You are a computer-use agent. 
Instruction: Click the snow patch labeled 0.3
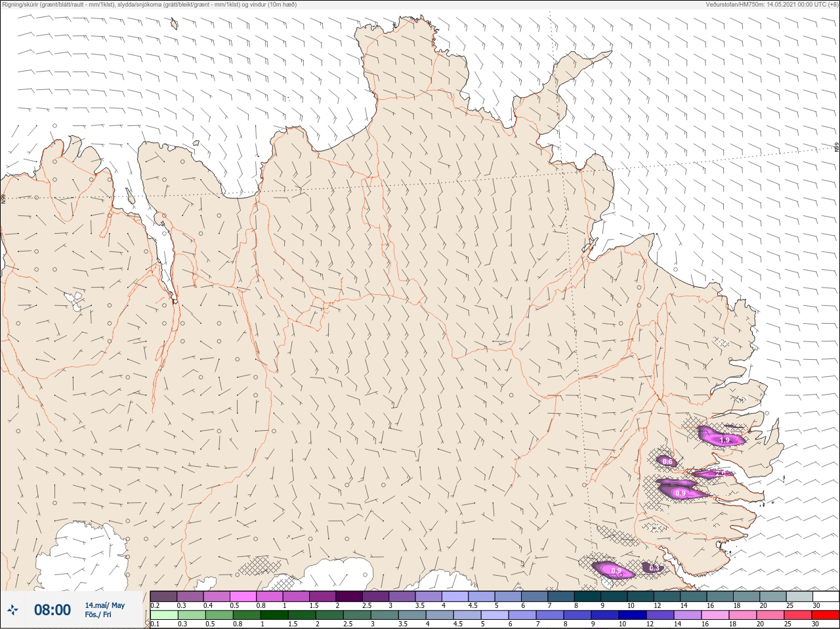[x=653, y=567]
